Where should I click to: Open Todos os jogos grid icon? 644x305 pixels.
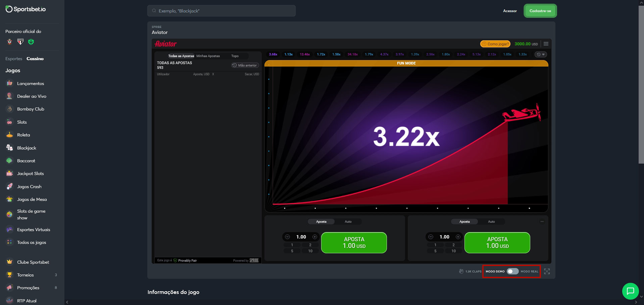coord(9,242)
